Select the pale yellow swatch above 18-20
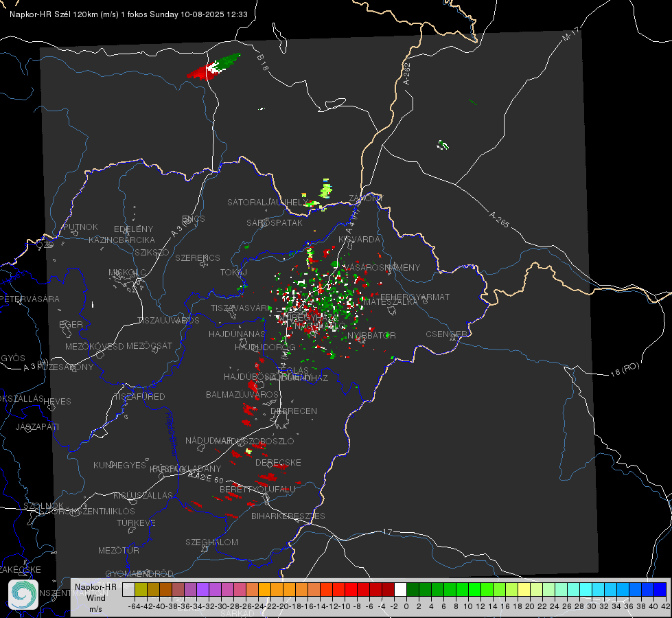Image resolution: width=672 pixels, height=618 pixels. [524, 590]
